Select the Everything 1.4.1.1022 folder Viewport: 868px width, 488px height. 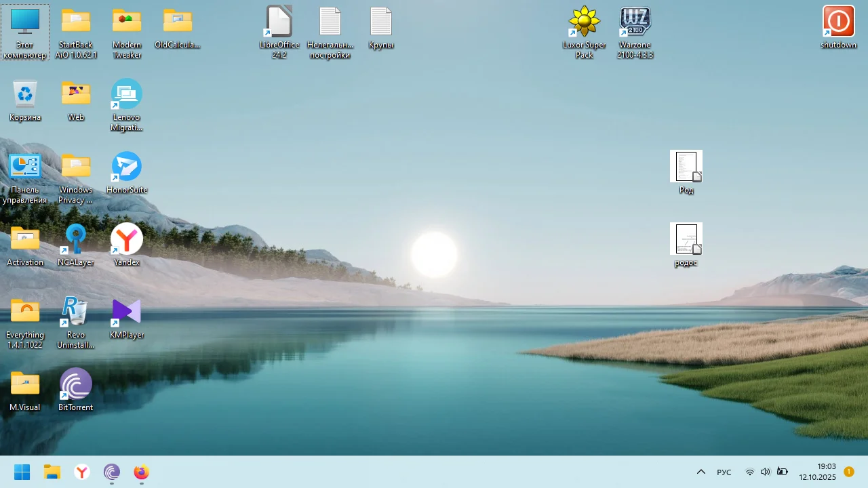(25, 323)
